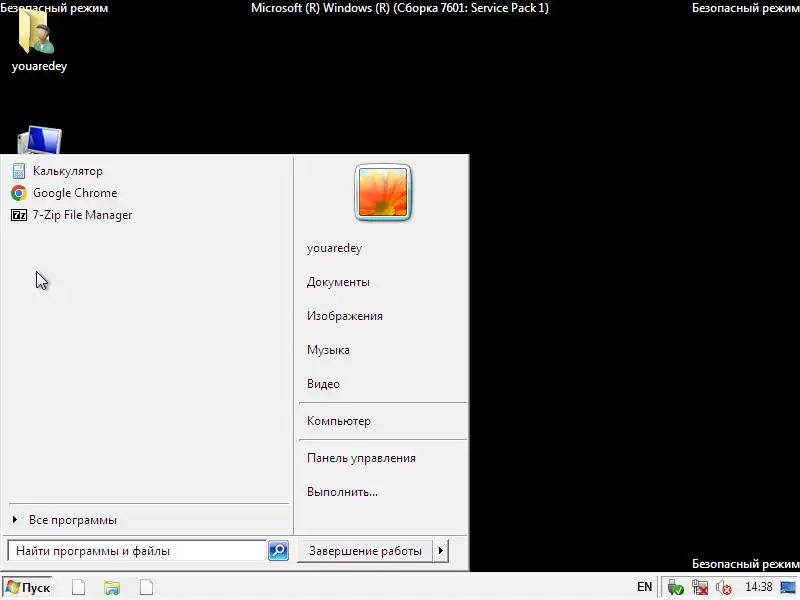This screenshot has width=800, height=600.
Task: Click the show desktop tray icon
Action: tap(788, 588)
